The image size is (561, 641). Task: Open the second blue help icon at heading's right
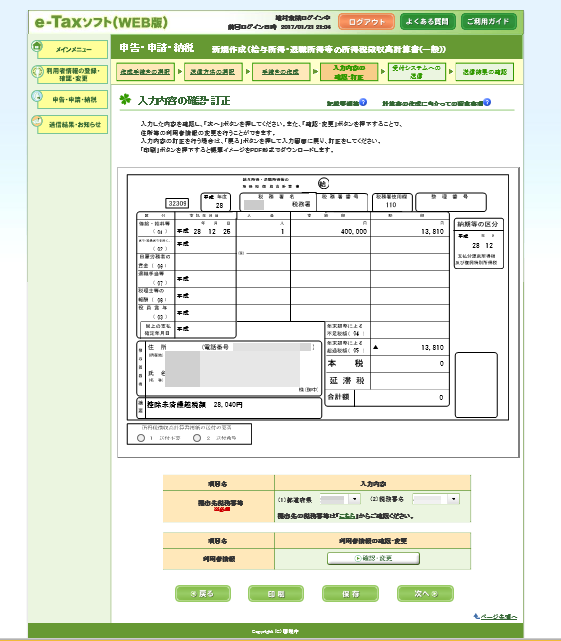(x=487, y=102)
